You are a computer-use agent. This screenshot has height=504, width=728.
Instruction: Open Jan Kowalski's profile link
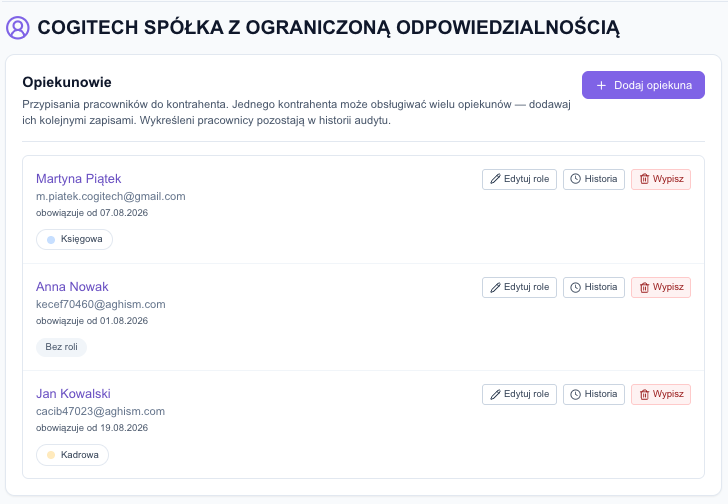pos(73,394)
